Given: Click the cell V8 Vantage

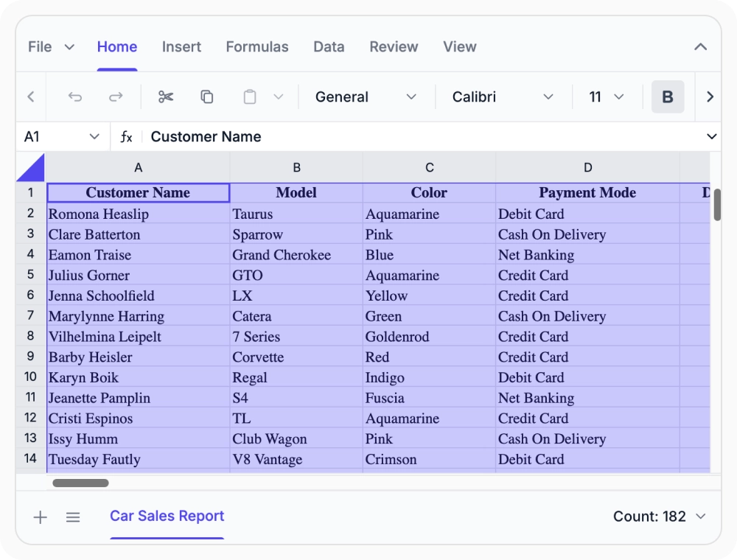Looking at the screenshot, I should (296, 459).
